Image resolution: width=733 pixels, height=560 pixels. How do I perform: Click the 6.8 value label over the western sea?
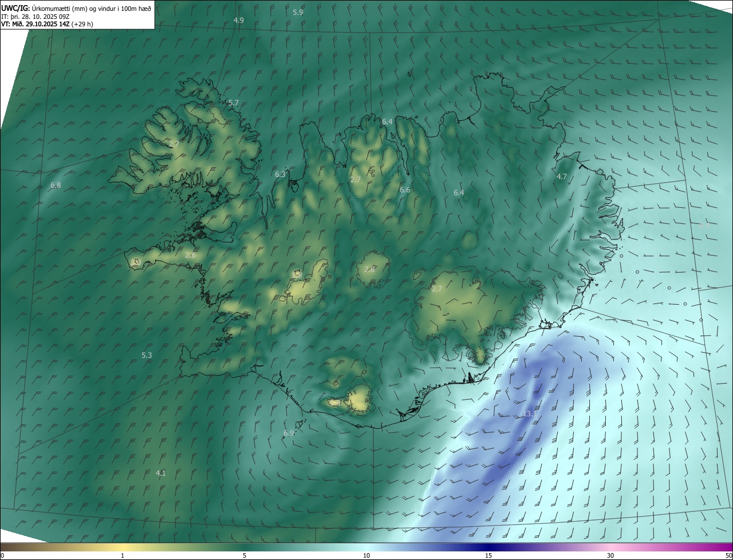tap(56, 185)
